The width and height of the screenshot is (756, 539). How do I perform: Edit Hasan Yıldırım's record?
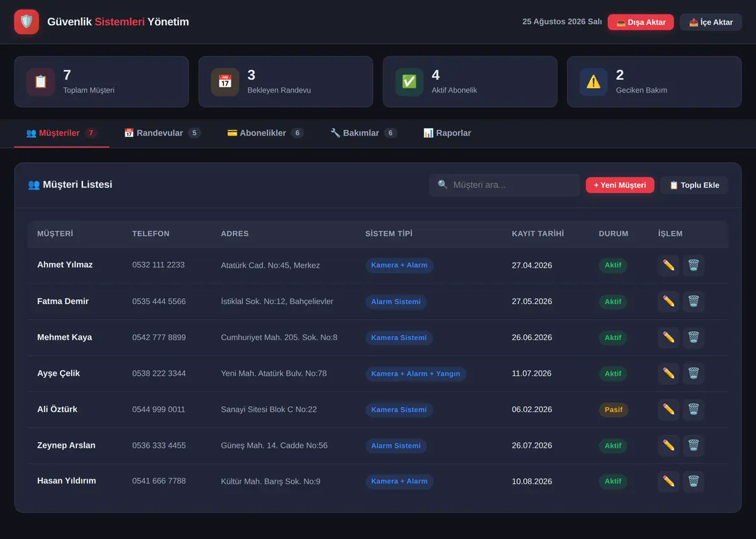click(668, 482)
